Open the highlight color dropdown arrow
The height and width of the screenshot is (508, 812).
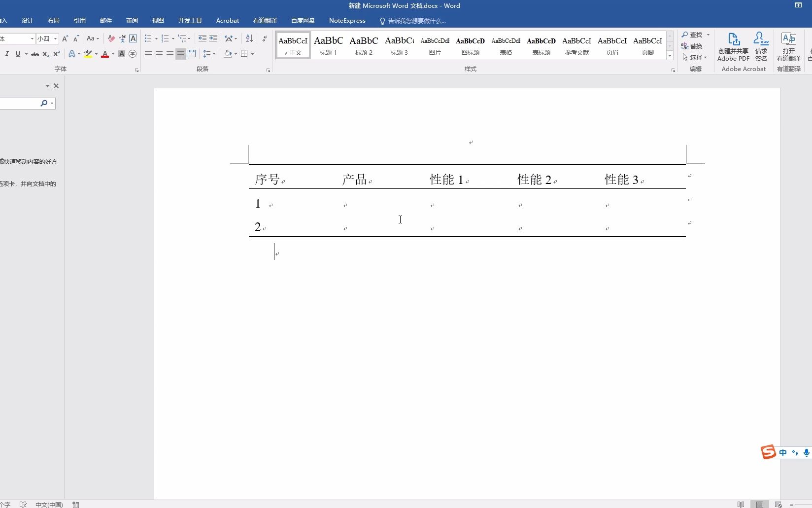(96, 54)
